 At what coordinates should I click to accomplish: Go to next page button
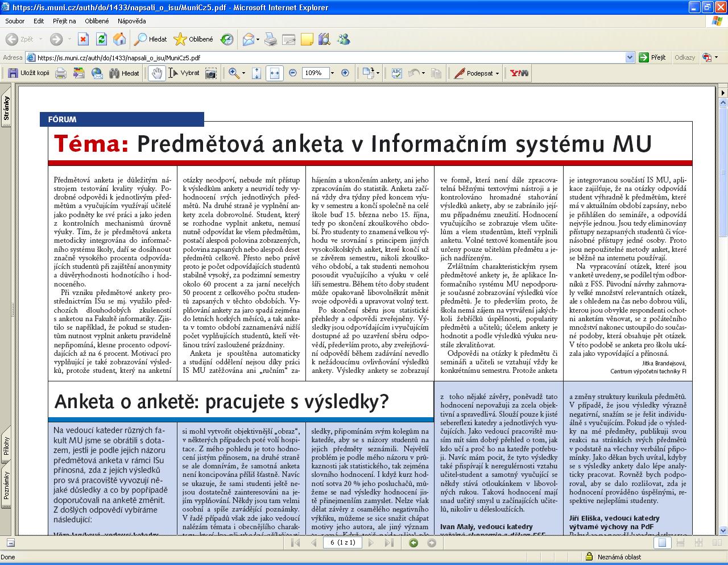pos(371,543)
